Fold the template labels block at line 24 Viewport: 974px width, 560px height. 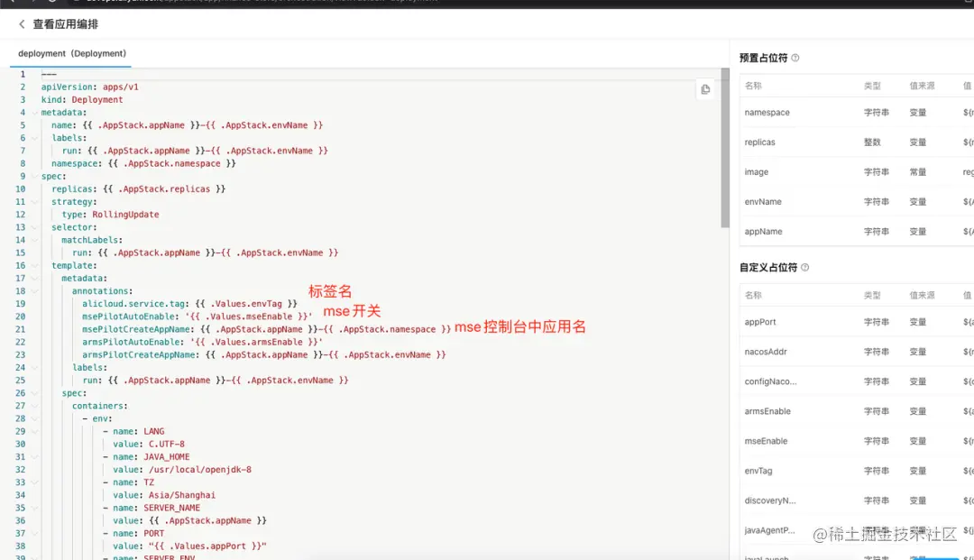coord(35,368)
